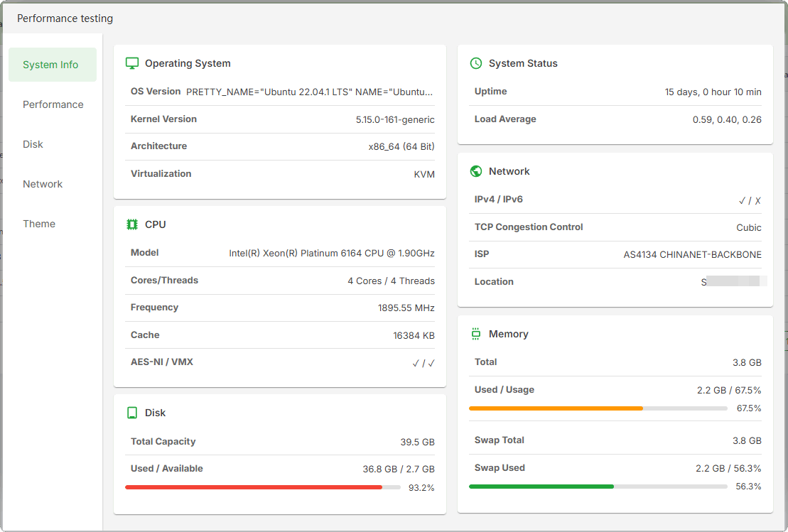Viewport: 788px width, 532px height.
Task: Click the Network globe icon
Action: point(476,171)
